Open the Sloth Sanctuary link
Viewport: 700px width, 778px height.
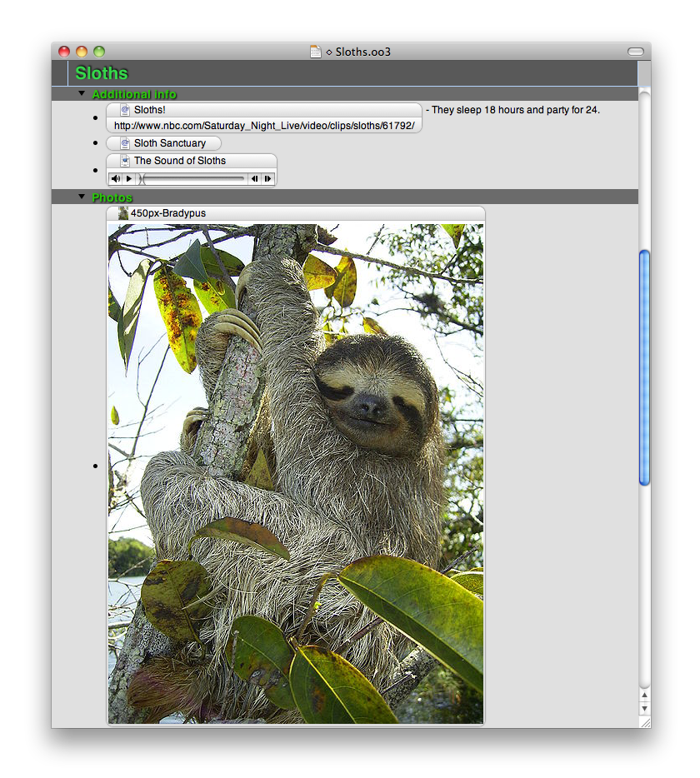click(x=170, y=143)
